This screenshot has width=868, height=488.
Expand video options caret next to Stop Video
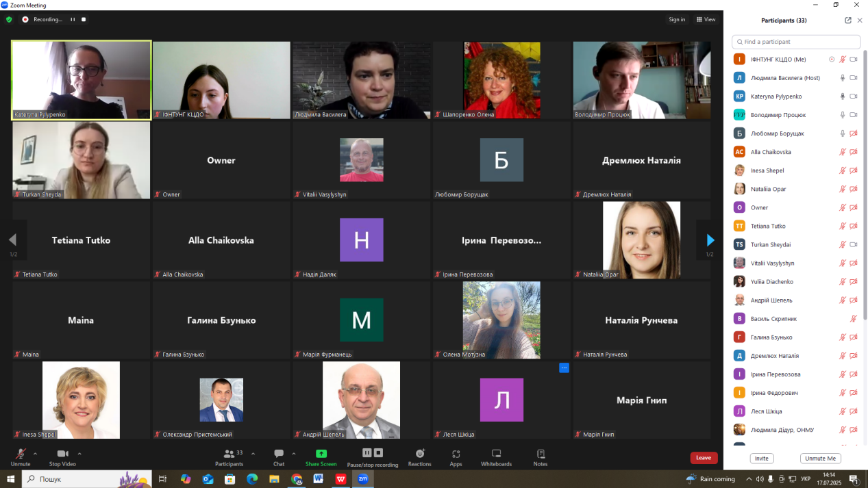point(79,453)
